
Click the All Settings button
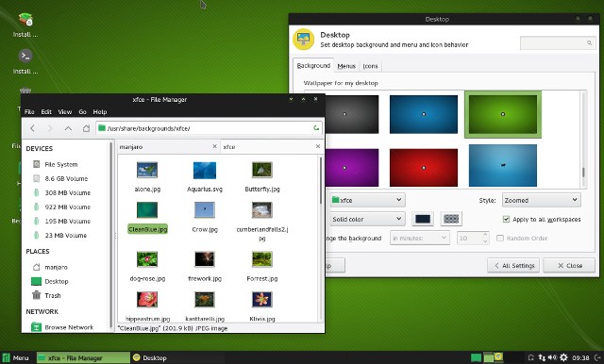(x=513, y=266)
